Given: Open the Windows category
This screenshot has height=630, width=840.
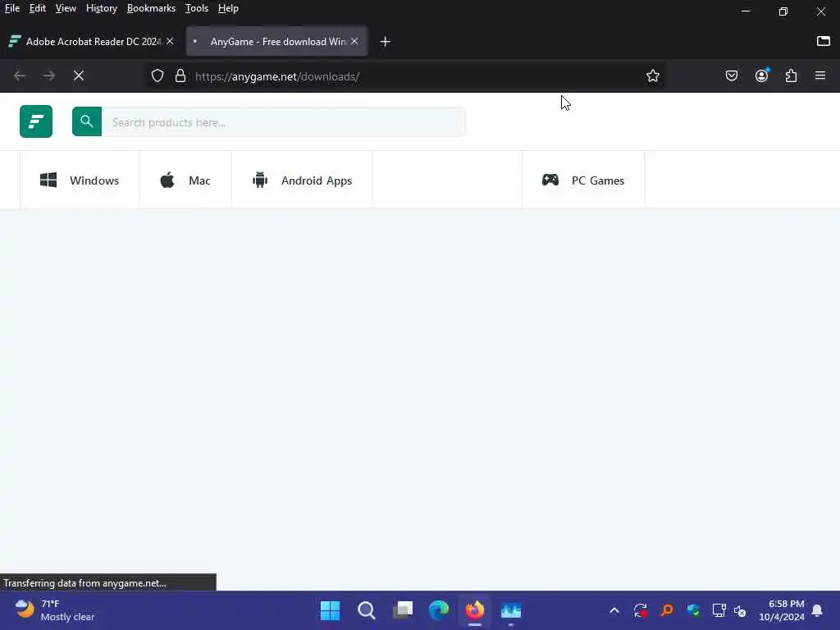Looking at the screenshot, I should coord(80,180).
